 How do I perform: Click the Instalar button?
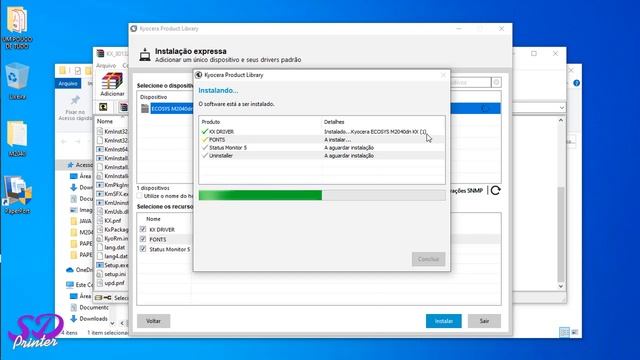click(444, 321)
